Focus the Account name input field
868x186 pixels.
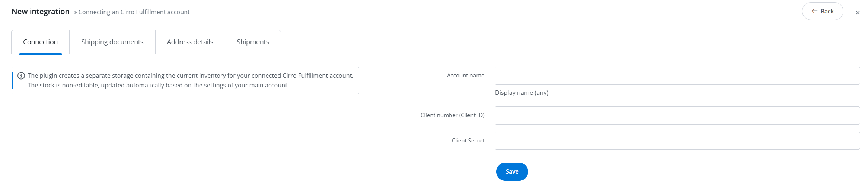677,76
